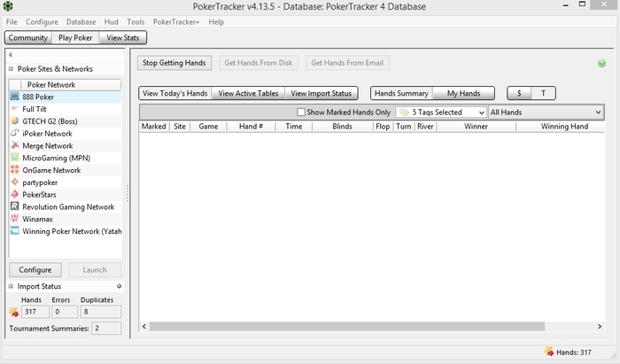Open the Tools menu
This screenshot has height=364, width=620.
(136, 22)
